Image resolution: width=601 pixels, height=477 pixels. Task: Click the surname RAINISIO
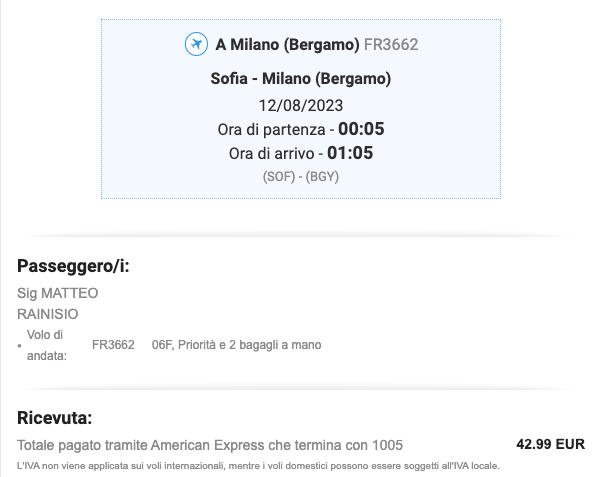coord(48,314)
